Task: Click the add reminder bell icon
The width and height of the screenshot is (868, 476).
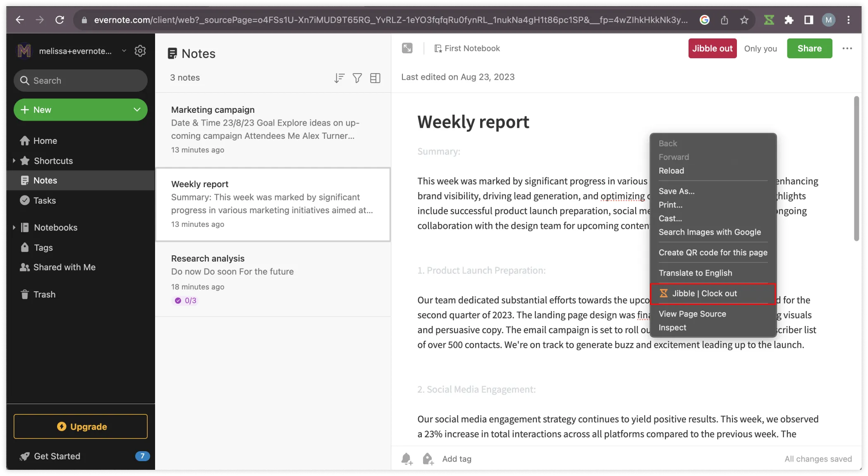Action: pos(407,459)
